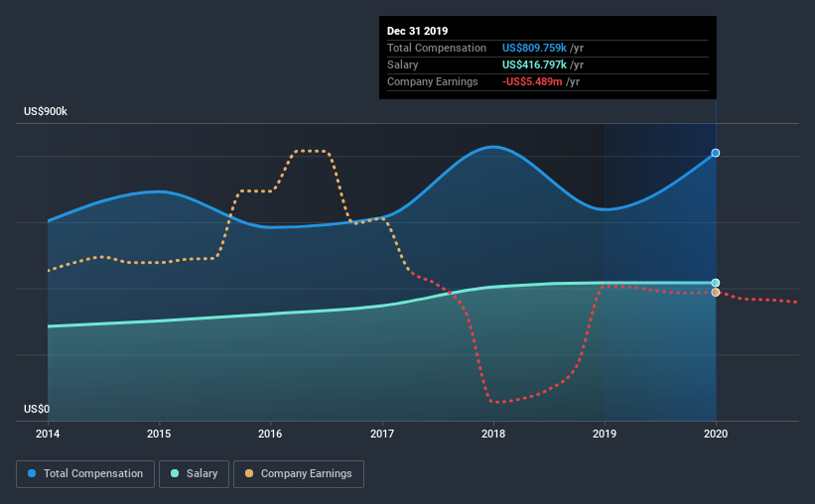The image size is (815, 504).
Task: Click the US$809.759k tooltip value
Action: coord(534,48)
